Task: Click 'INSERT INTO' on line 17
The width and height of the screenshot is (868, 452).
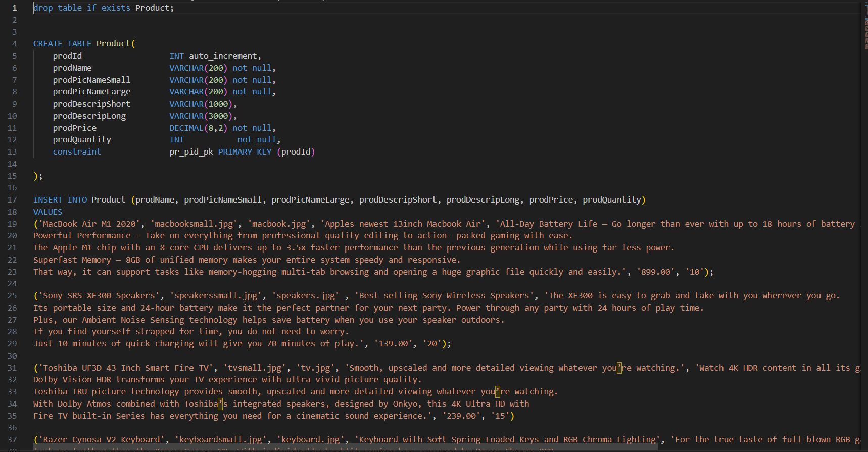Action: (x=60, y=200)
